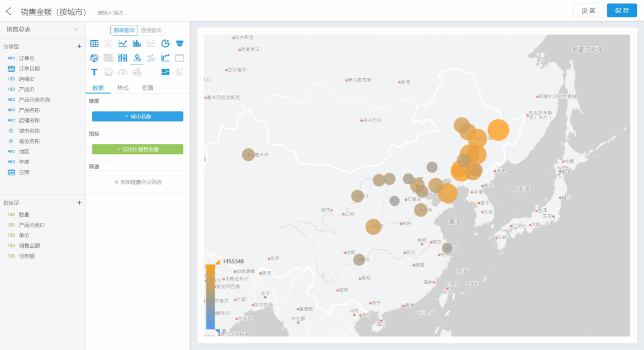Switch to 透视驱动 mode
Image resolution: width=644 pixels, height=350 pixels.
click(151, 30)
